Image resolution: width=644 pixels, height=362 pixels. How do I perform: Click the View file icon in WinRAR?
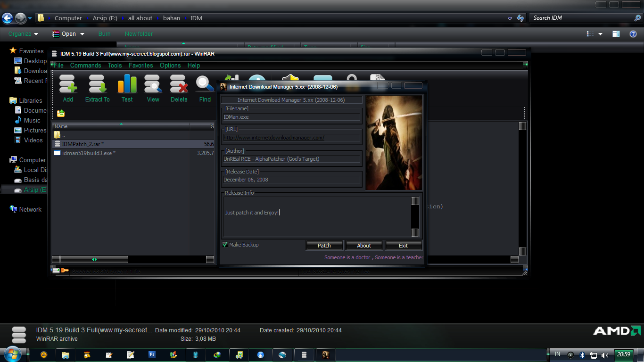[153, 84]
